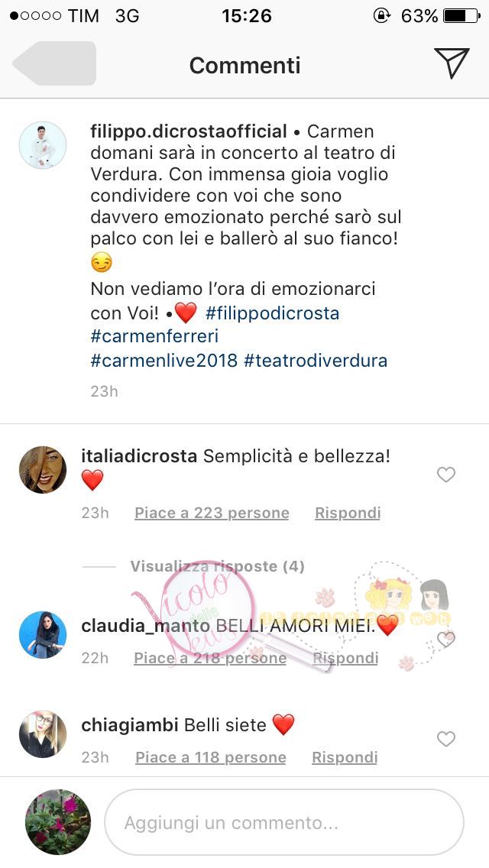Viewport: 489px width, 868px height.
Task: Open the #filippodicrosta hashtag
Action: tap(272, 313)
